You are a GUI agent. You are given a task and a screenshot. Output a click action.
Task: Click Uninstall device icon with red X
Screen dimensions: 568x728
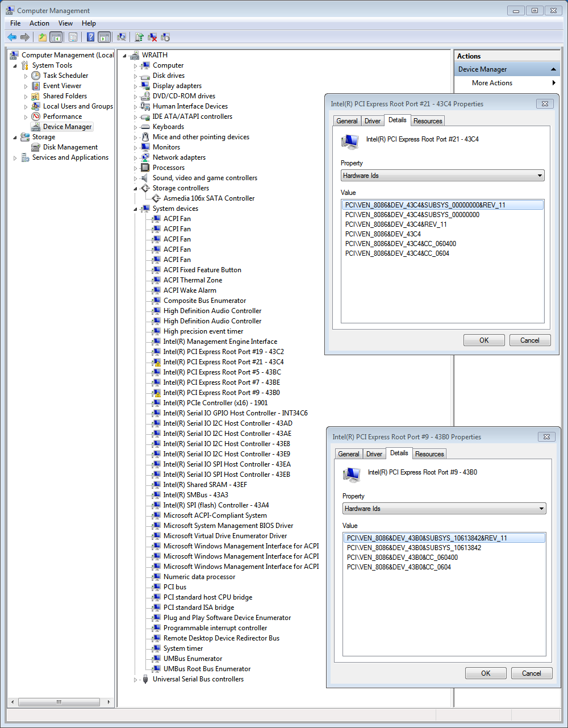152,37
